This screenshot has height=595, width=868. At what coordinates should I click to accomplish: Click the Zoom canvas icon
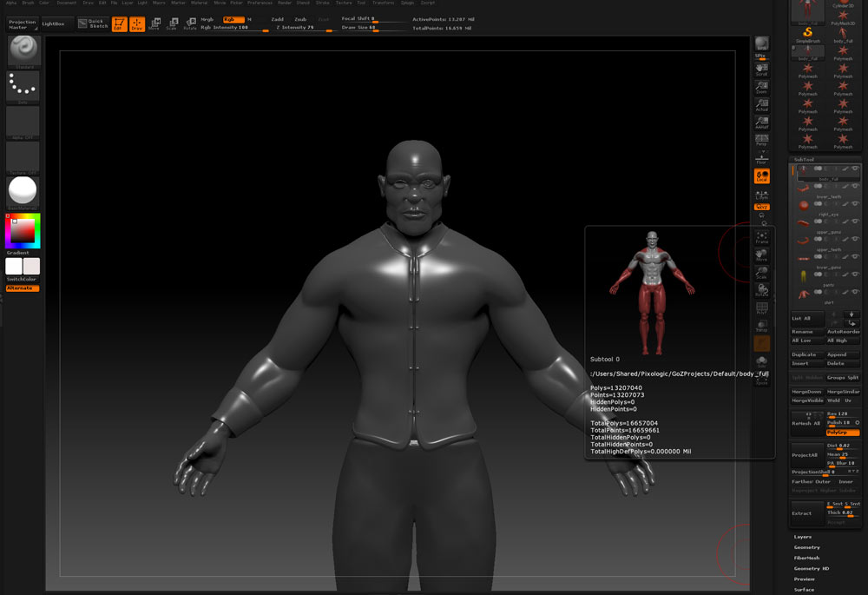click(762, 87)
